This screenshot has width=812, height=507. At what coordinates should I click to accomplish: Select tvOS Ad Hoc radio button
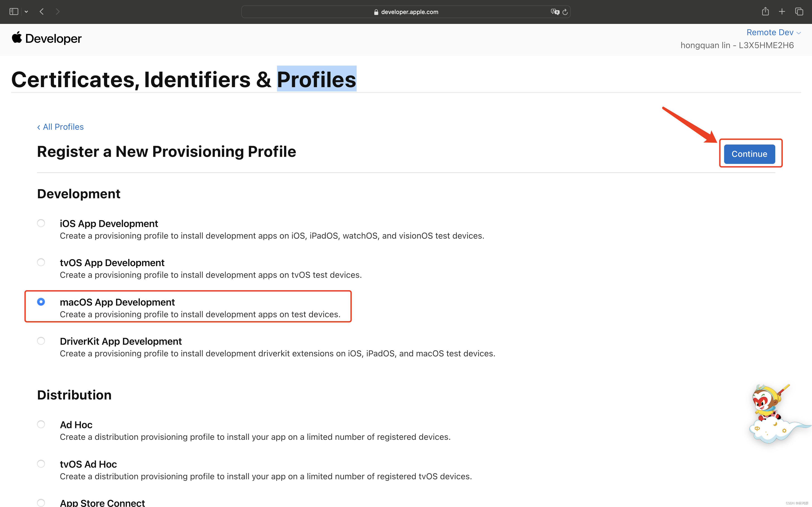(41, 464)
